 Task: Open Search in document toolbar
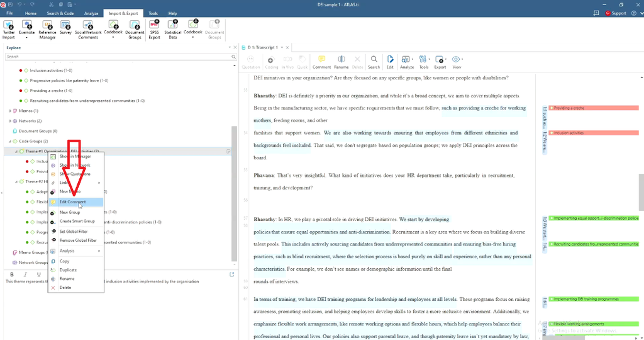[x=374, y=62]
